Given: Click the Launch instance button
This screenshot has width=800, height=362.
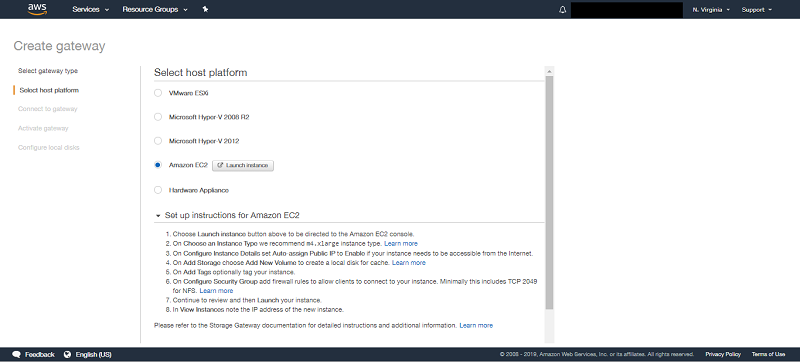Looking at the screenshot, I should tap(243, 166).
